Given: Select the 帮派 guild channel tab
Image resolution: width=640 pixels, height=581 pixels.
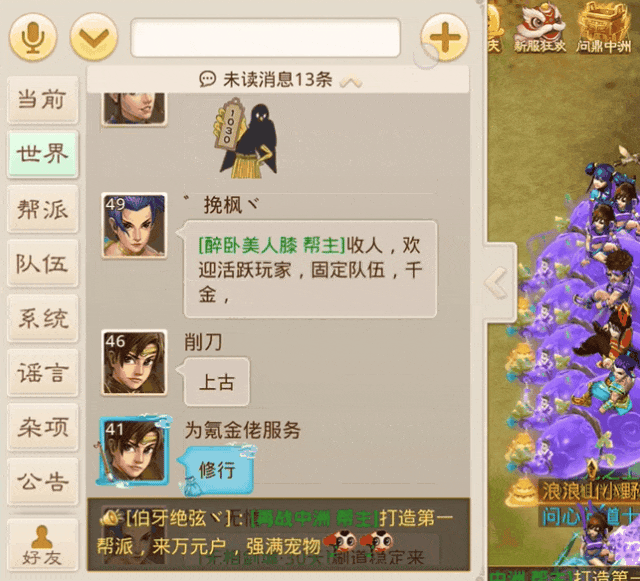Looking at the screenshot, I should (x=42, y=209).
